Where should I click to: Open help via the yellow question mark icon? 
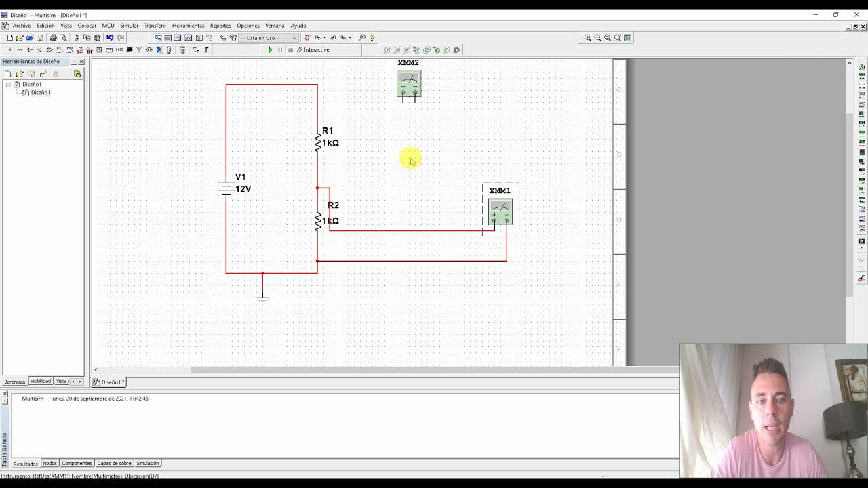tap(372, 37)
